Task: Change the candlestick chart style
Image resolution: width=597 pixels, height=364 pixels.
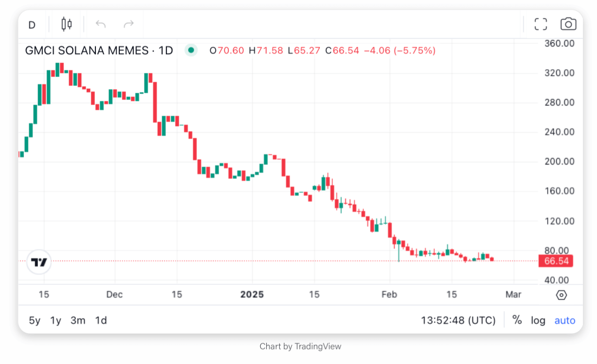Action: (x=66, y=24)
